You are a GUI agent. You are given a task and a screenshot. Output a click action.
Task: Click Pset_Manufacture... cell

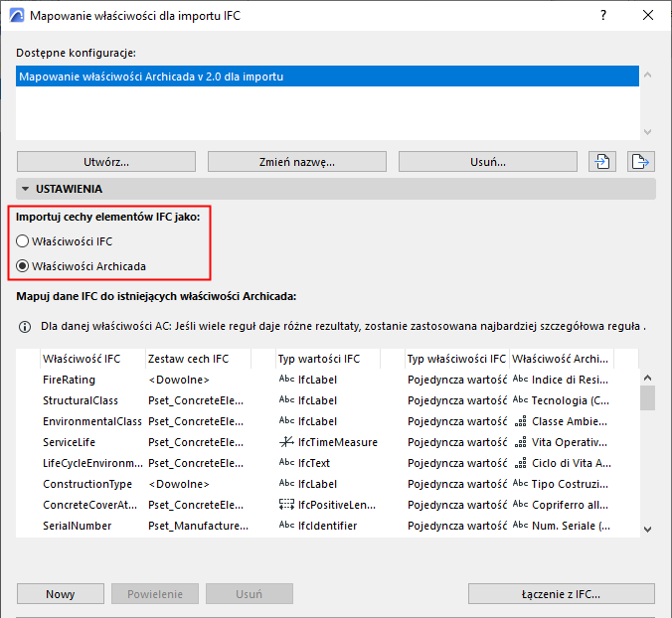click(x=198, y=526)
